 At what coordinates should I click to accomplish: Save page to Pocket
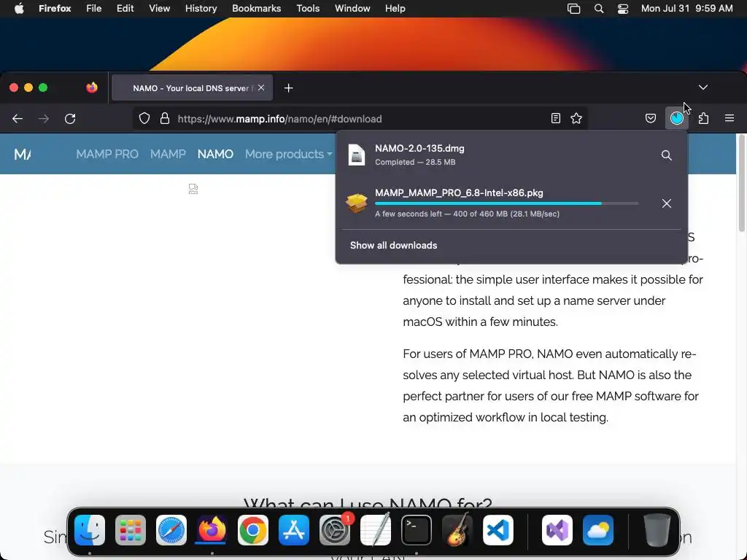click(650, 119)
